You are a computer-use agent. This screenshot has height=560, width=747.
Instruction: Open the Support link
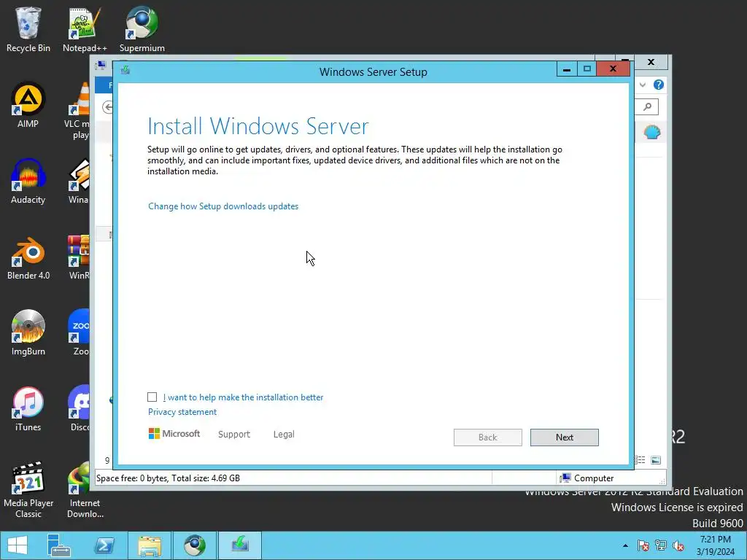tap(234, 435)
